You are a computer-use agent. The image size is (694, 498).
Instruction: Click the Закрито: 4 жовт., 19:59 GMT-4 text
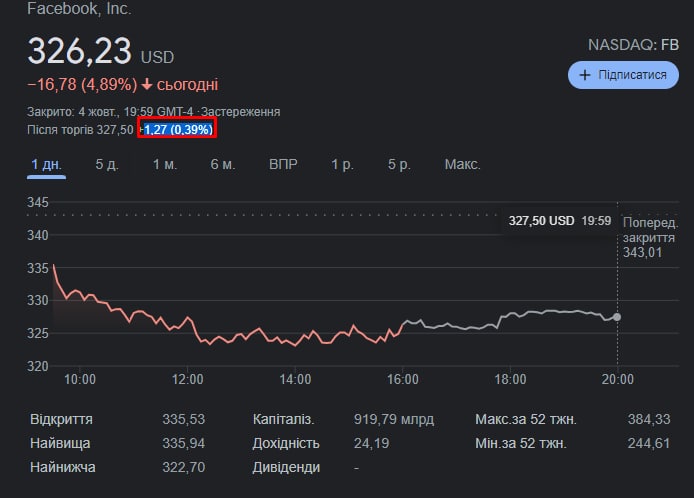(x=110, y=112)
